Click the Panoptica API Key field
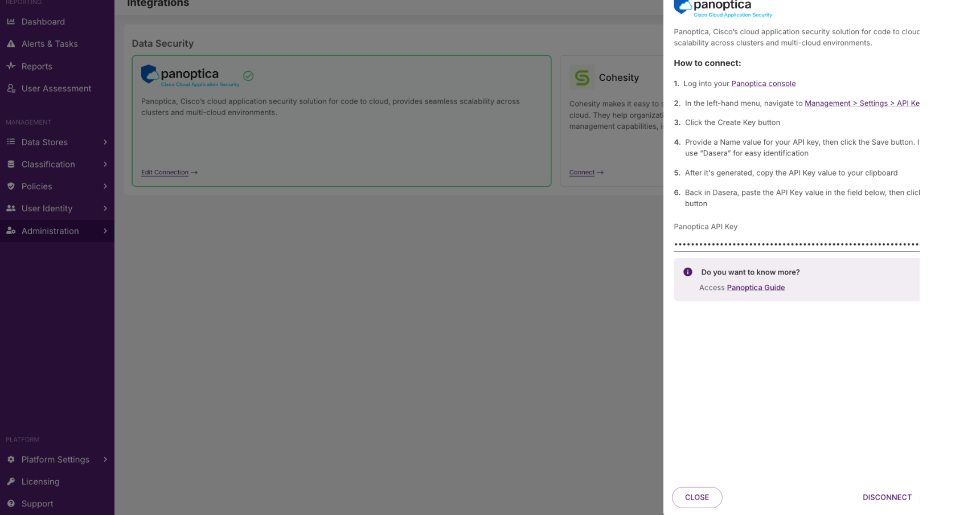 coord(796,244)
